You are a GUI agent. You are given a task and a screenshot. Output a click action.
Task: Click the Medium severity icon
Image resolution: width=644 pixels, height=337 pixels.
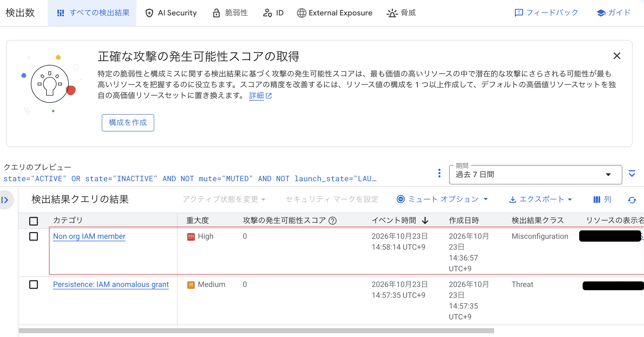[191, 285]
